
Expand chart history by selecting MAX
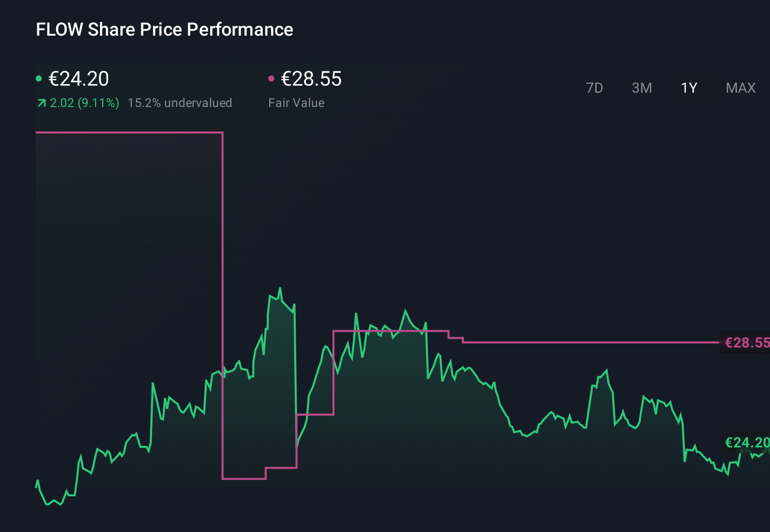(740, 88)
